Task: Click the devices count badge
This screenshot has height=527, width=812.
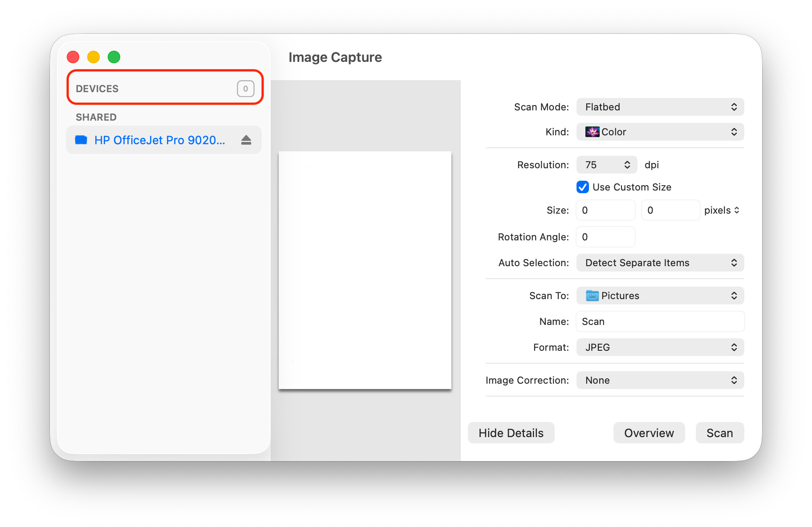Action: pos(245,89)
